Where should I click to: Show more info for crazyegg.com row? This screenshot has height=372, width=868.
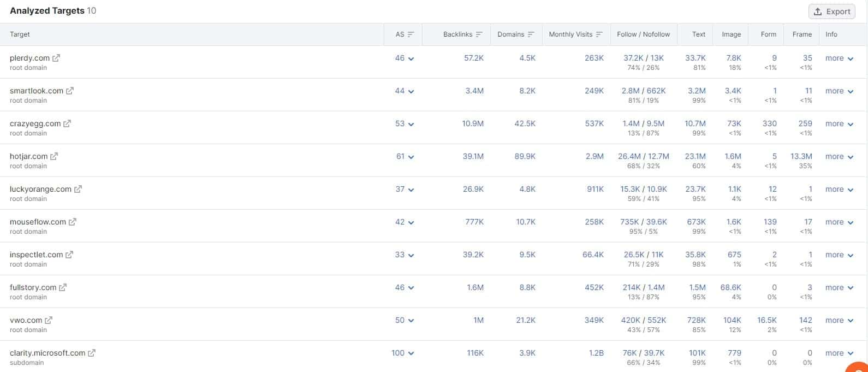click(x=839, y=123)
